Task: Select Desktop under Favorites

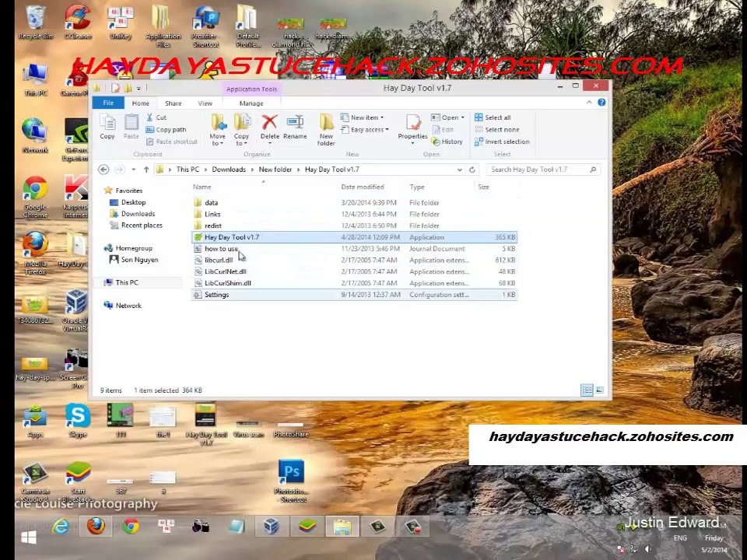Action: [x=128, y=202]
